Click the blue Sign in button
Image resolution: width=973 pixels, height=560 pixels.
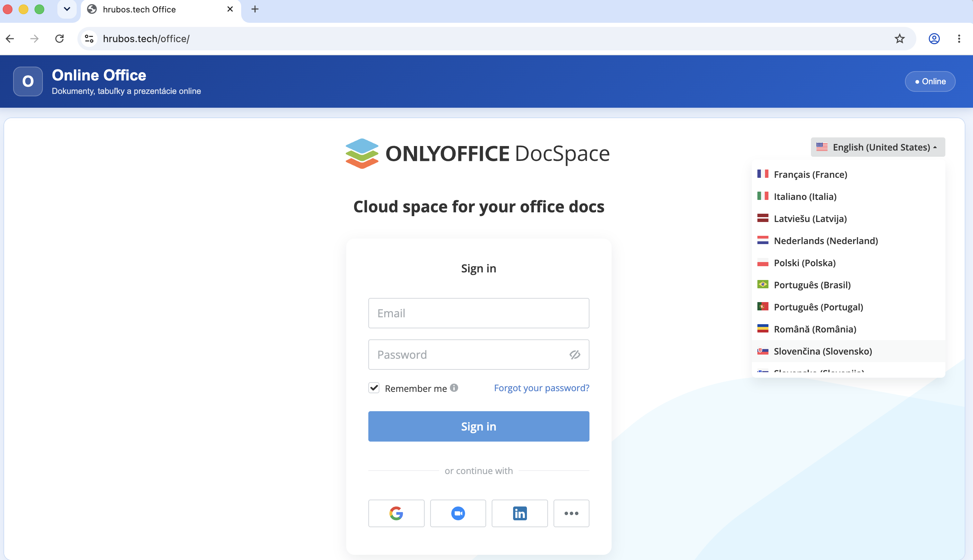coord(479,426)
